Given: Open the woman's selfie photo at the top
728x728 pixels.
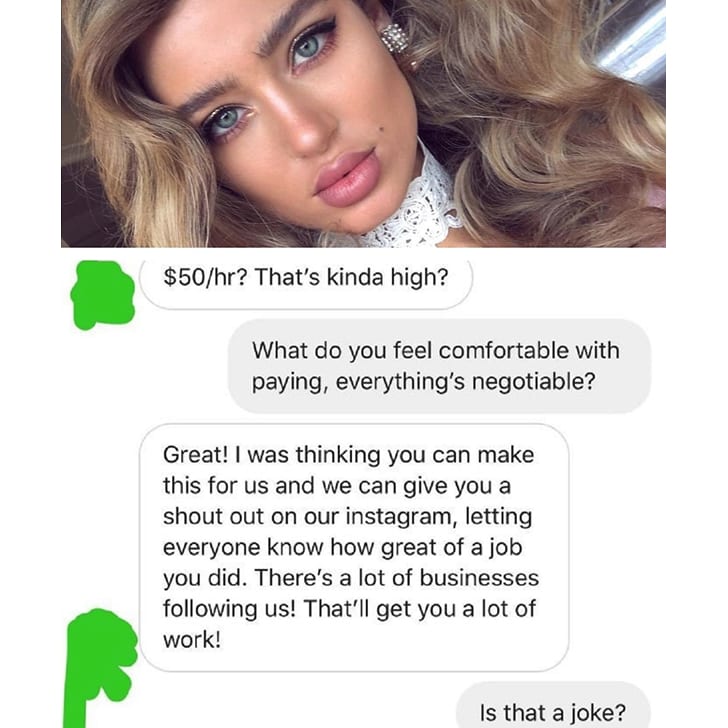Looking at the screenshot, I should coord(364,124).
